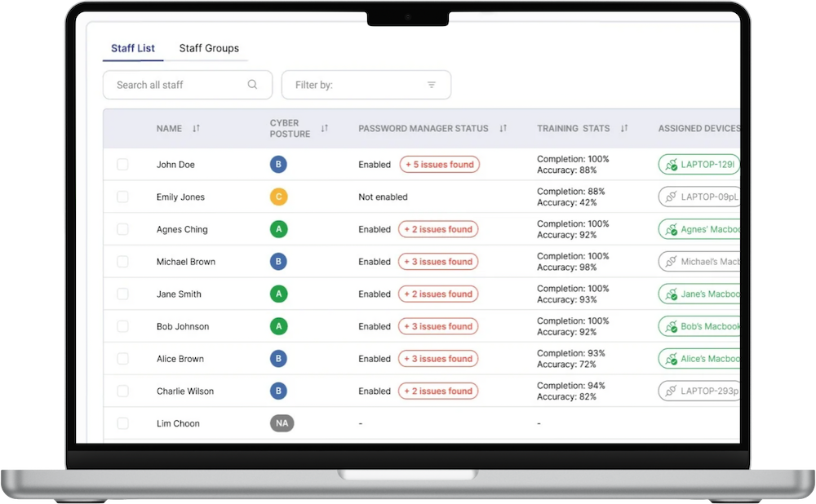Select Agnes Ching's green A posture badge
The height and width of the screenshot is (504, 816).
[x=278, y=229]
